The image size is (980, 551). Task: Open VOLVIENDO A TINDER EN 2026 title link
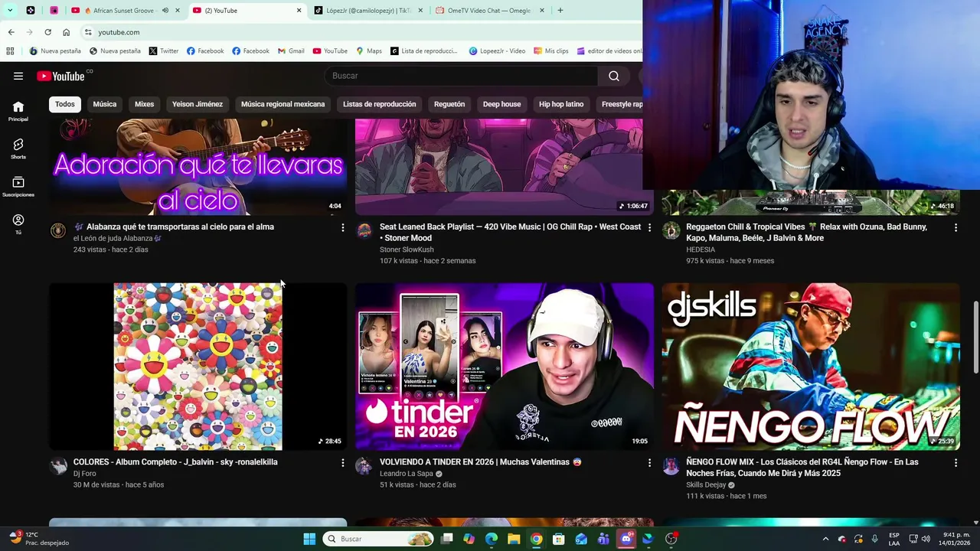tap(480, 462)
